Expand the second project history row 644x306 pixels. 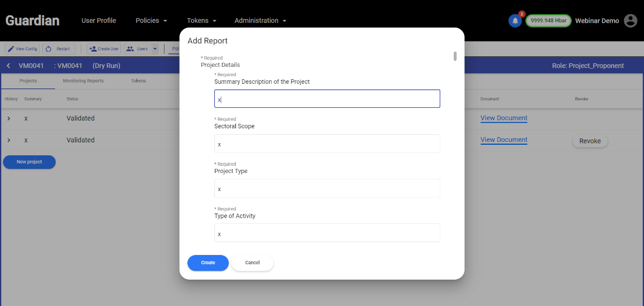[9, 140]
